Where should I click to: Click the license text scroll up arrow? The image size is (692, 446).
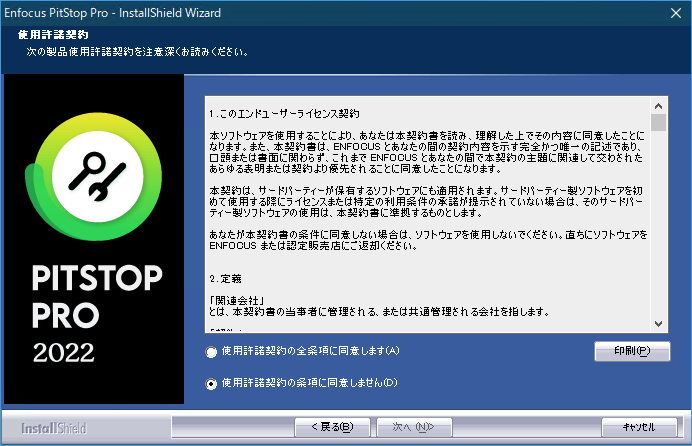(658, 106)
